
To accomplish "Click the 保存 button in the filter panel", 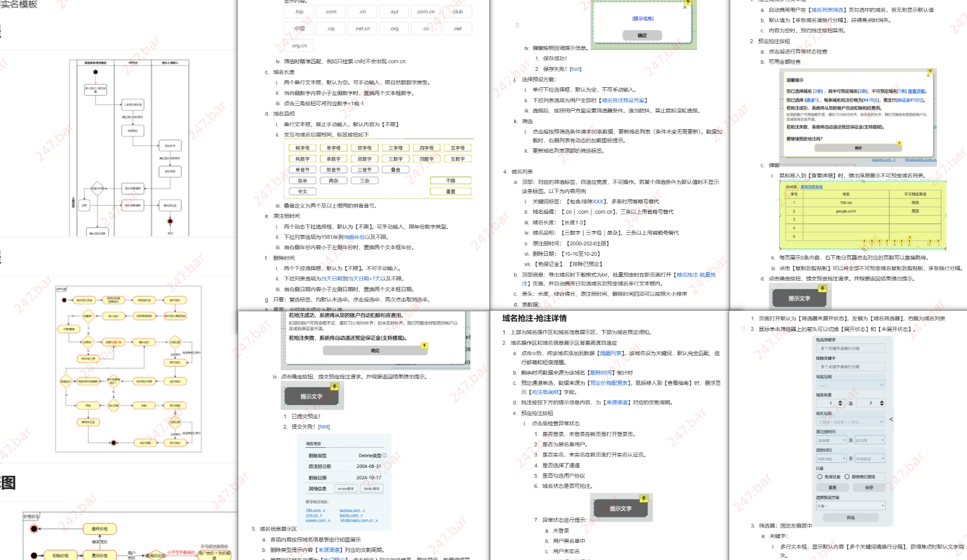I will click(x=869, y=487).
